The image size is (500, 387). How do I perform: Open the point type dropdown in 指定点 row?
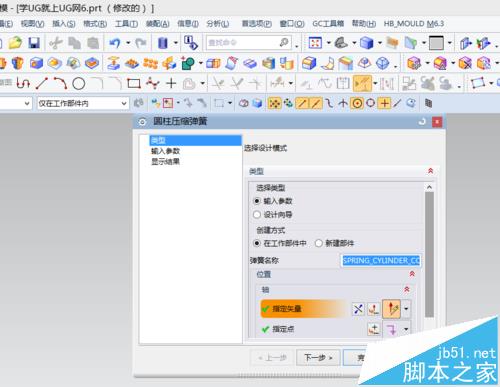(406, 329)
